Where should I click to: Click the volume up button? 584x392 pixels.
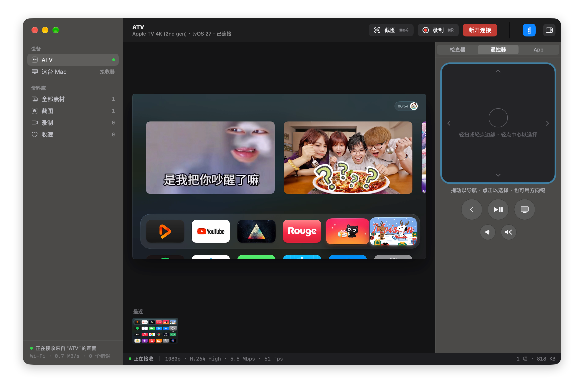point(508,232)
